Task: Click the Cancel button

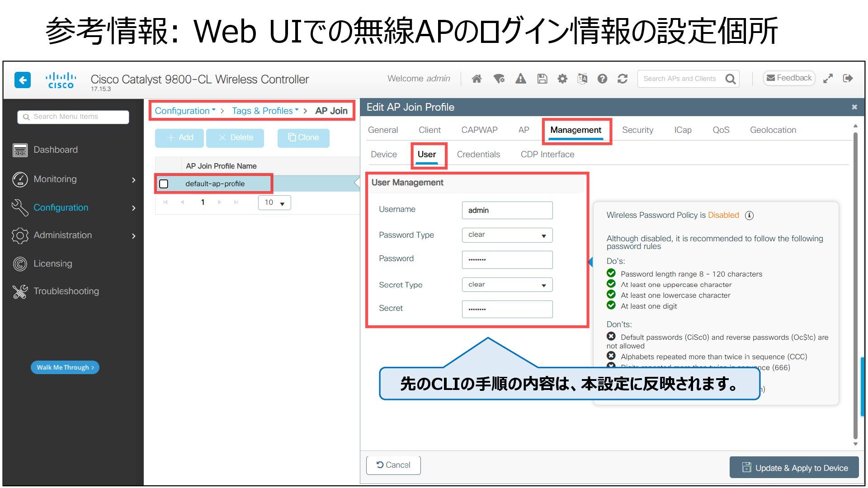Action: (x=393, y=465)
